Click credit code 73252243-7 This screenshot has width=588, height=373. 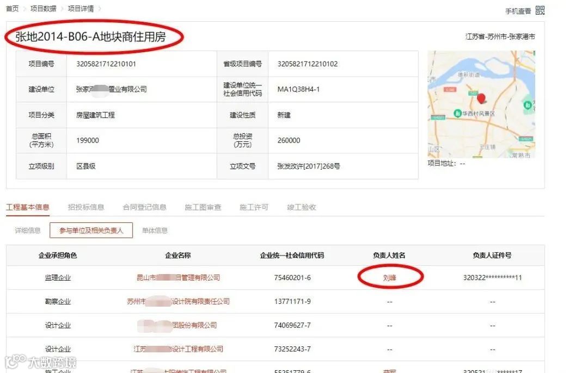292,349
